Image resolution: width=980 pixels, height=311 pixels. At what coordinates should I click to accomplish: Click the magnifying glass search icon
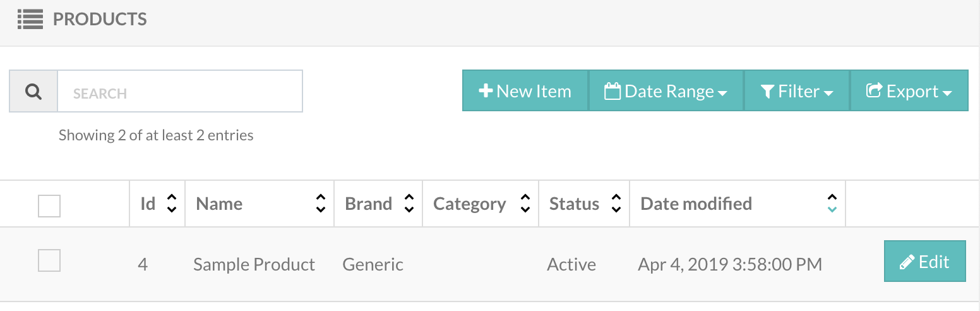[33, 92]
